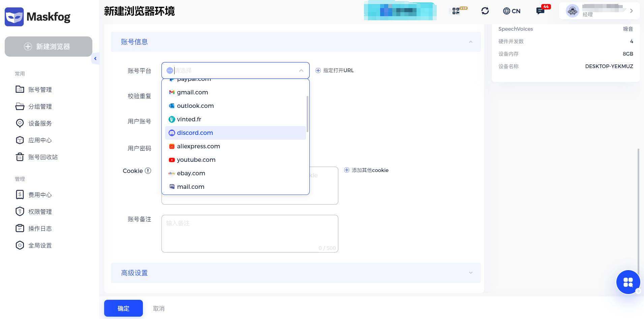Click the Maskfog logo icon
644x319 pixels.
pos(14,17)
